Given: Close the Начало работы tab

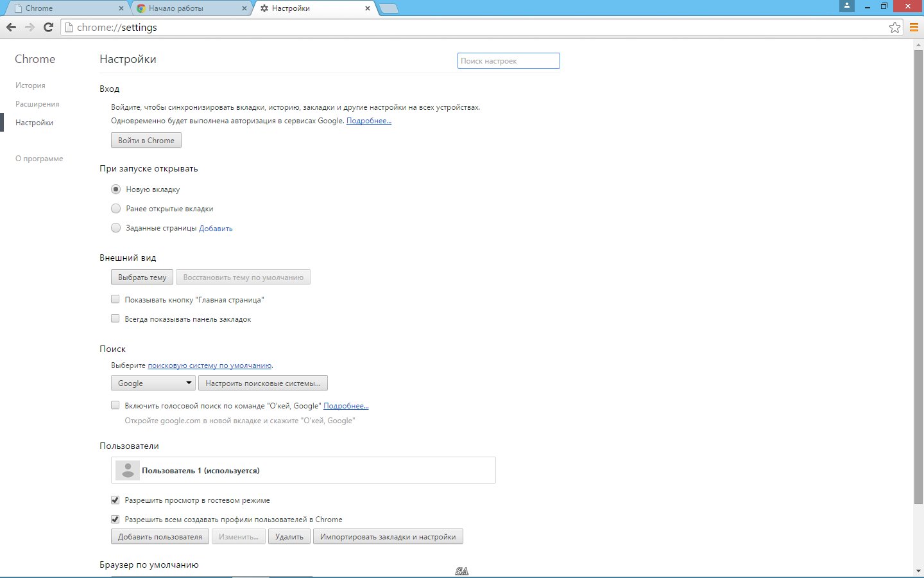Looking at the screenshot, I should pos(244,8).
